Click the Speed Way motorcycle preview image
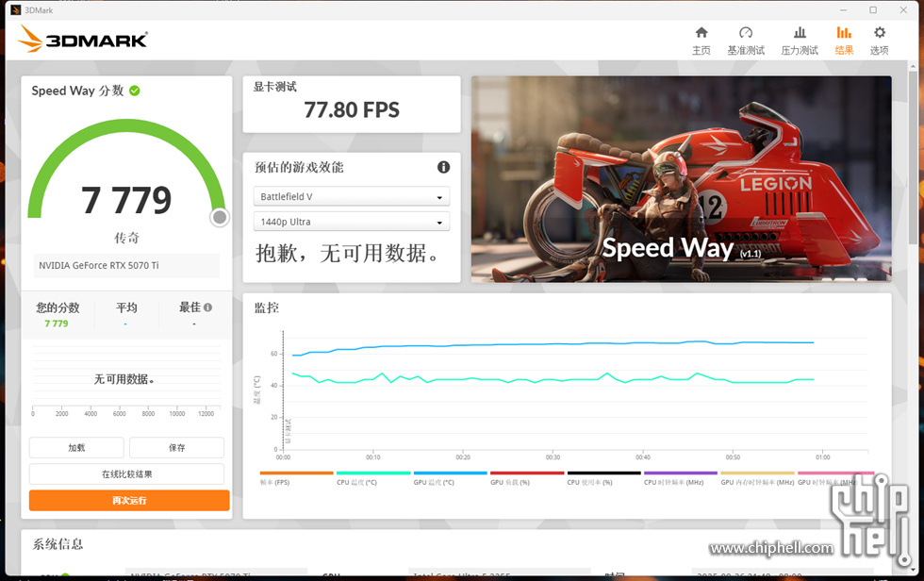This screenshot has height=581, width=924. pos(681,178)
